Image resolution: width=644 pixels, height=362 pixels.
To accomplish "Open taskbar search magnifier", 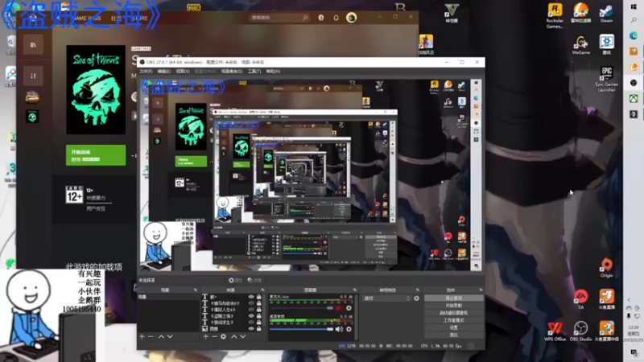I will click(x=634, y=20).
